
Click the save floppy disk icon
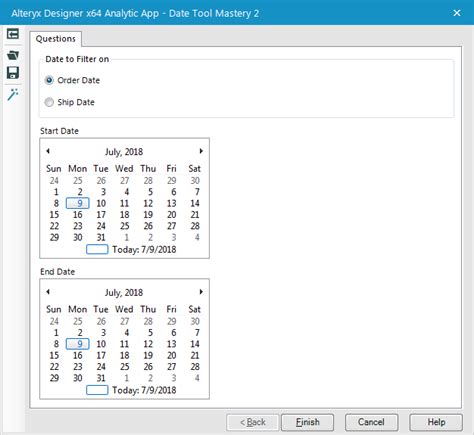[13, 73]
